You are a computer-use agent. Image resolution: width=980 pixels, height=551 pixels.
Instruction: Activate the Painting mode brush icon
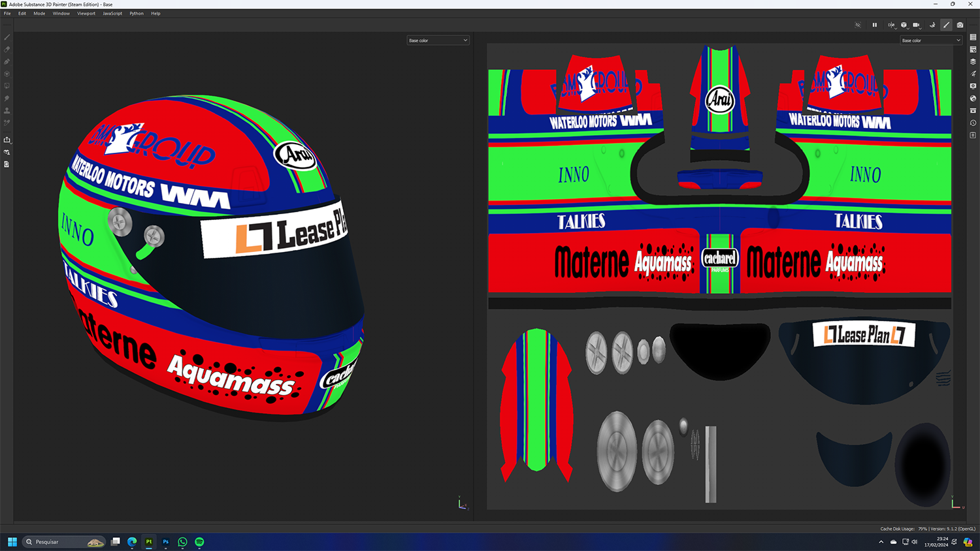click(946, 25)
